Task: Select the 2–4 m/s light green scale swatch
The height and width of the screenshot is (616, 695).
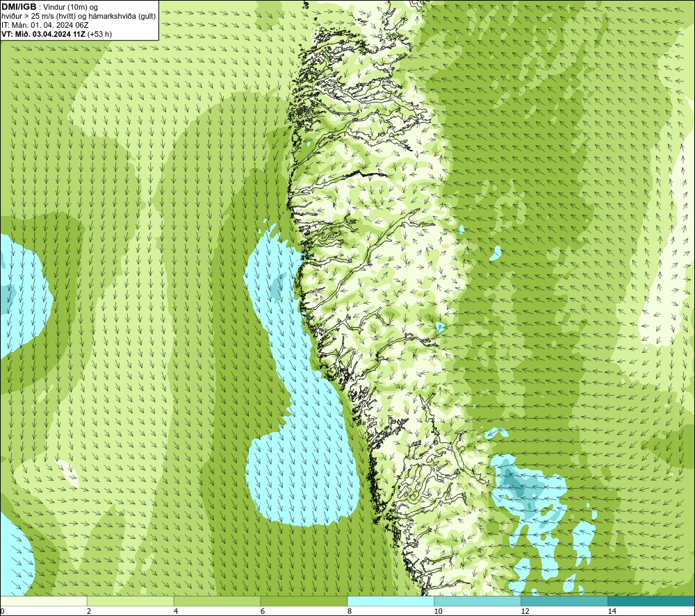Action: tap(131, 601)
